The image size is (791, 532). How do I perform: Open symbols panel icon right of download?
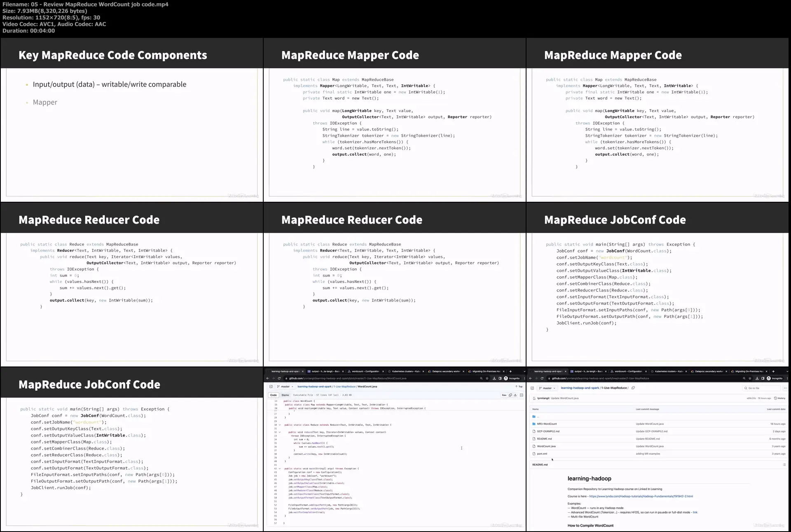pos(521,395)
